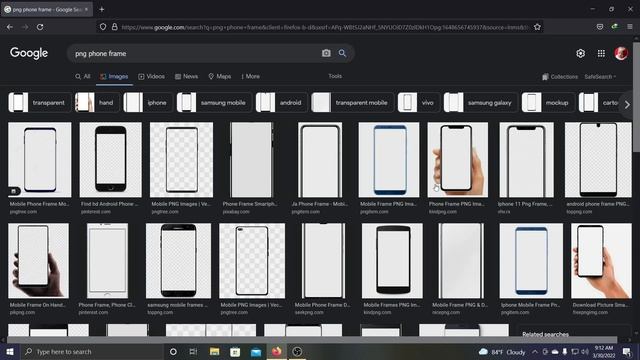Click the horizontal page scrollbar
The width and height of the screenshot is (640, 360).
pyautogui.click(x=312, y=340)
